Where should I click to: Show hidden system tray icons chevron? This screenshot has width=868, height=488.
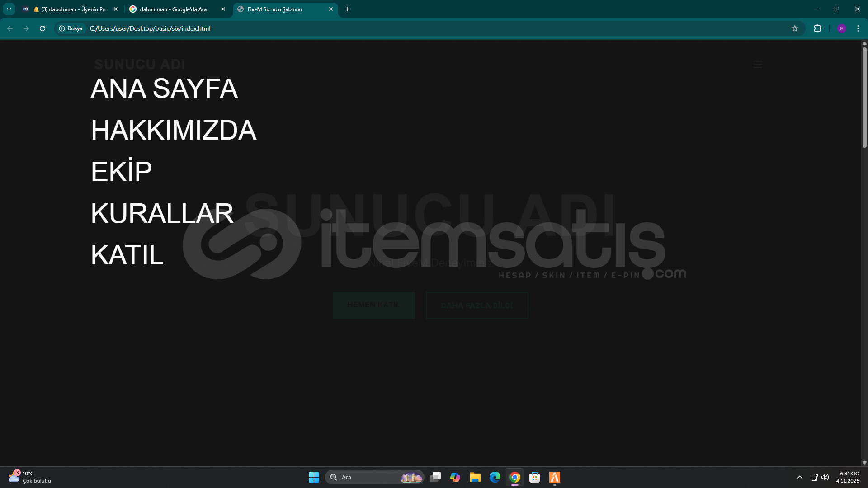(799, 477)
